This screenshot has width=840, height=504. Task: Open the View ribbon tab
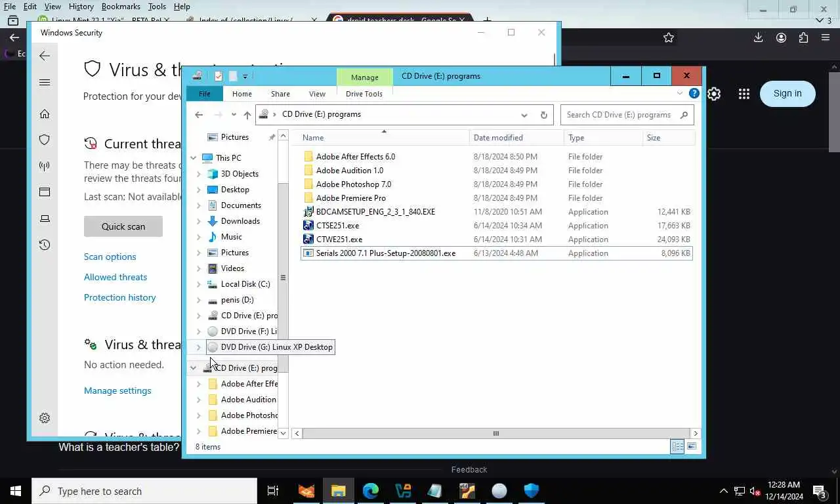(317, 94)
